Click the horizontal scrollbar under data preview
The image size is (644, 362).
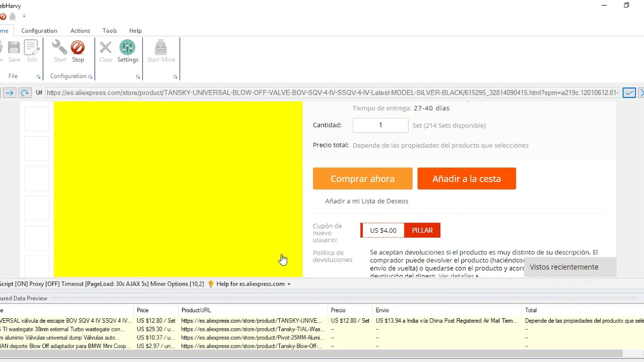point(311,354)
